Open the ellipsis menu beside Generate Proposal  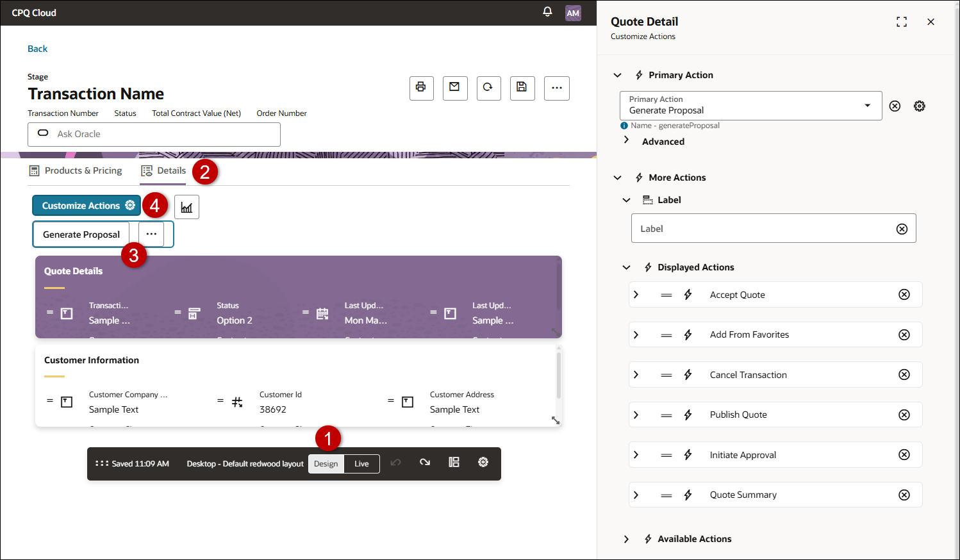[151, 234]
